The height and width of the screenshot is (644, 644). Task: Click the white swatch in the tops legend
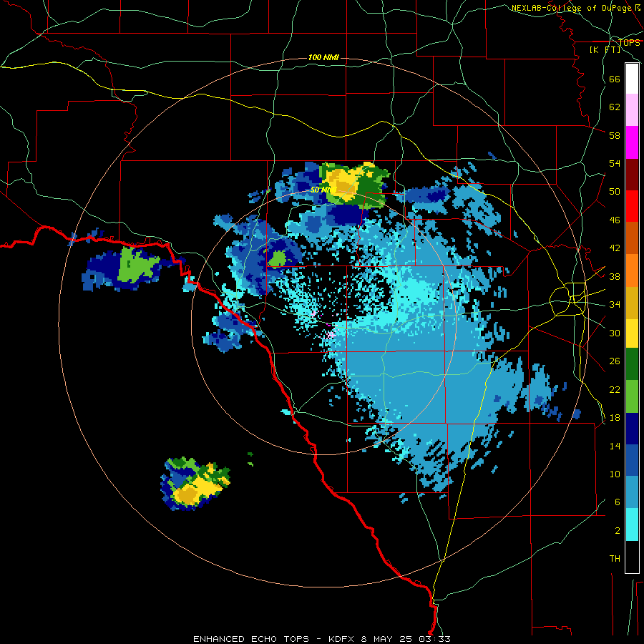(632, 79)
